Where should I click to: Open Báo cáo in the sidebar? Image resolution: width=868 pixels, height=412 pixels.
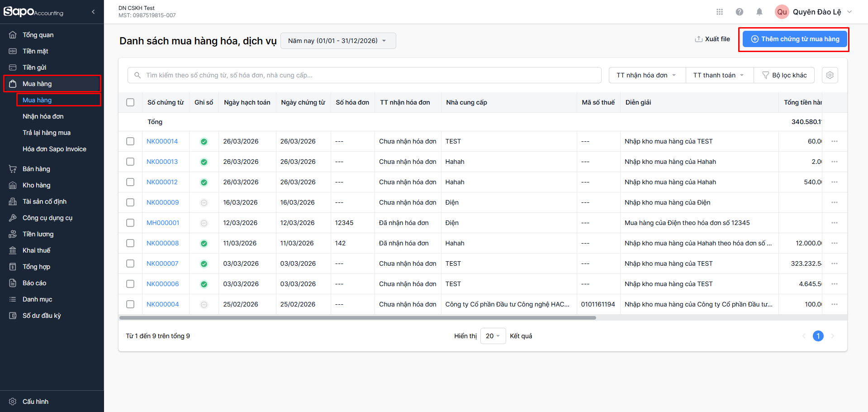coord(52,283)
